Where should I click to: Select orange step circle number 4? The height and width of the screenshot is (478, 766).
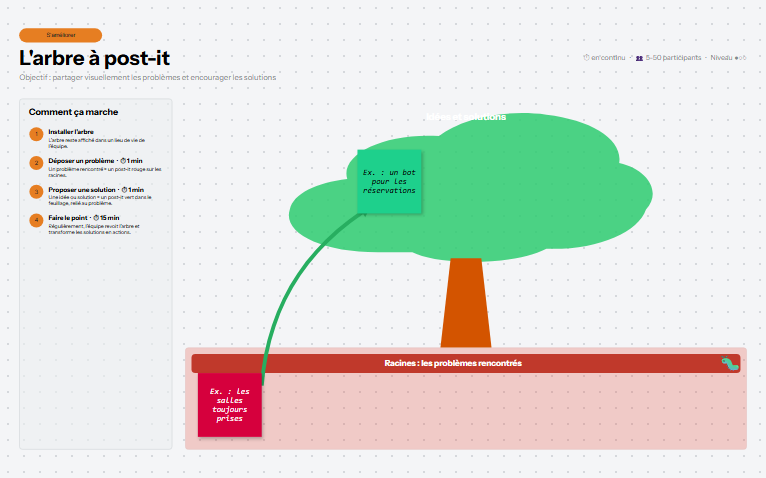click(x=36, y=220)
